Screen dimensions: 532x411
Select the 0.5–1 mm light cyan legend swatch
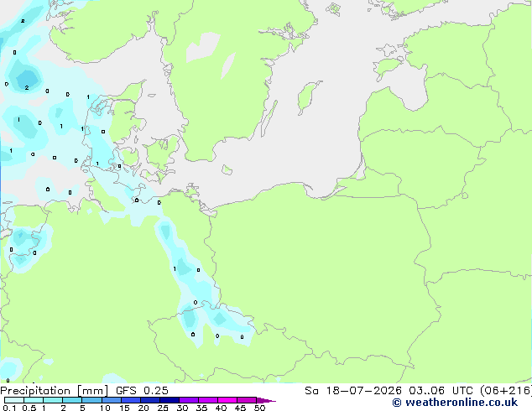[x=34, y=400]
